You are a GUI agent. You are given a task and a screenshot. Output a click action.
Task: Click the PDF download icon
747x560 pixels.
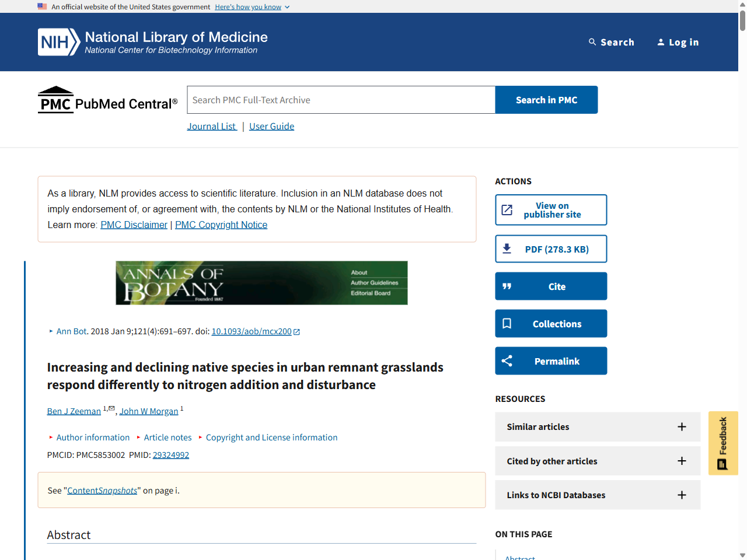[x=507, y=248]
